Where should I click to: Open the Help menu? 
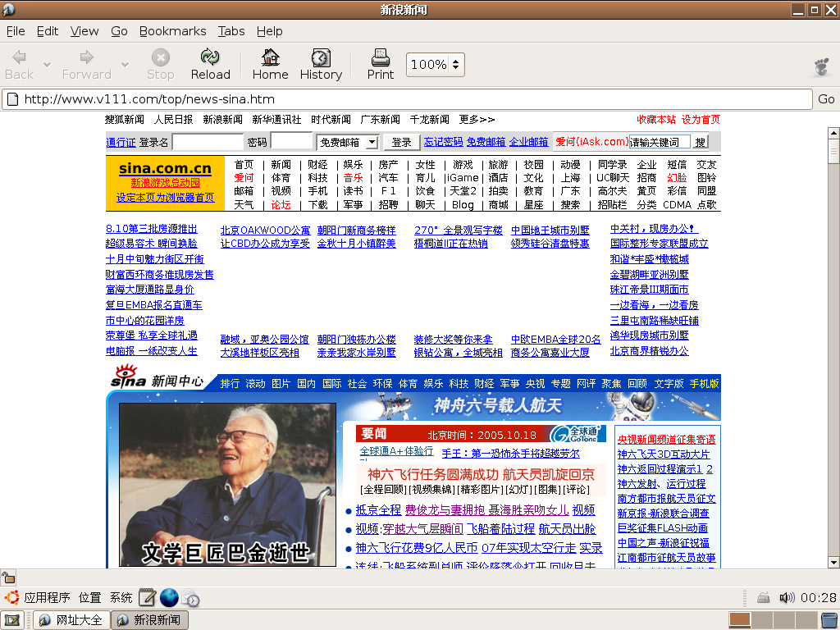pos(269,31)
